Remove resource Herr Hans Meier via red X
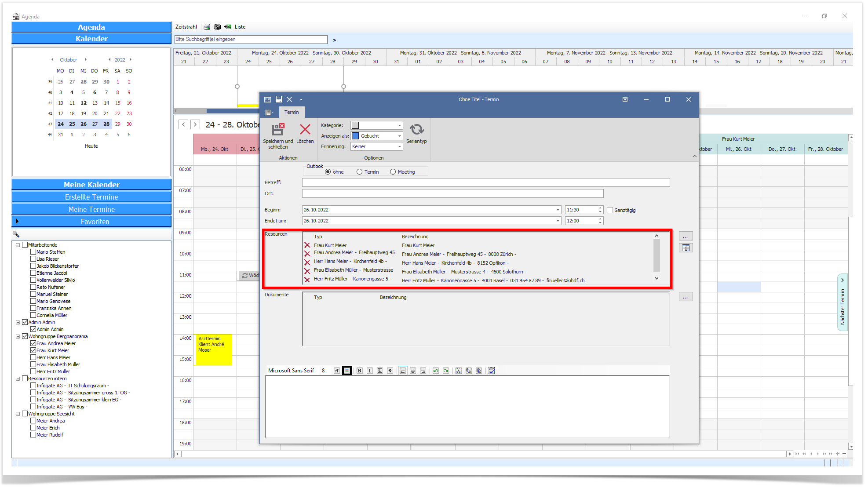Image resolution: width=868 pixels, height=488 pixels. click(307, 262)
